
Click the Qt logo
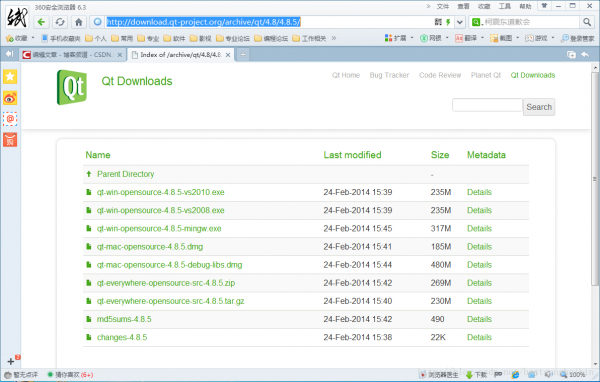point(72,87)
